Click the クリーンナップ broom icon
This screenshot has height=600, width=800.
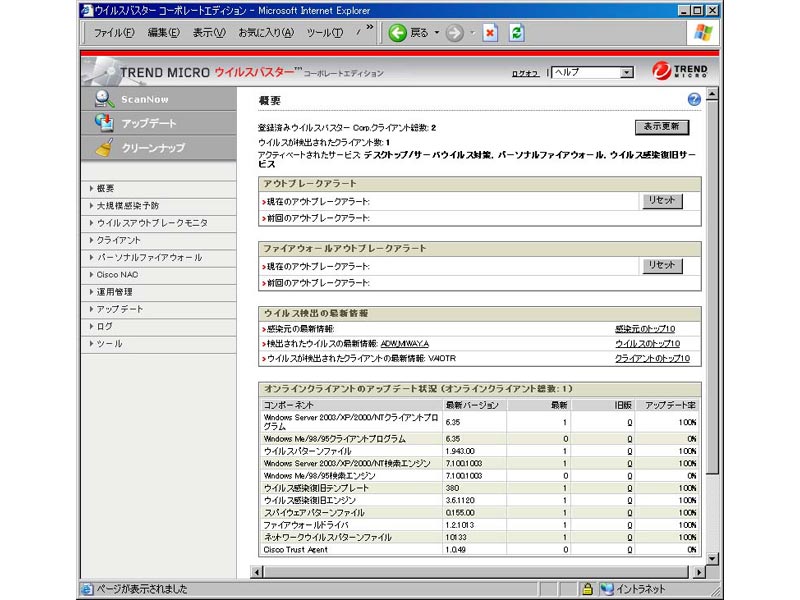click(x=104, y=147)
